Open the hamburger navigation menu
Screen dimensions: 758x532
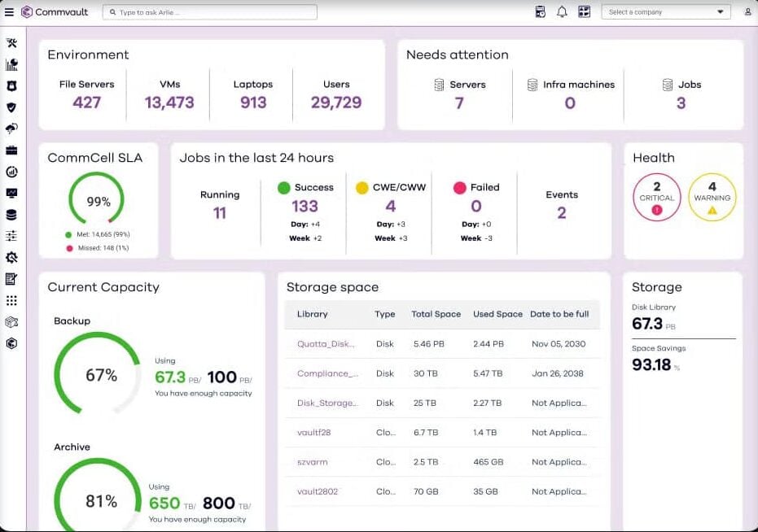9,12
